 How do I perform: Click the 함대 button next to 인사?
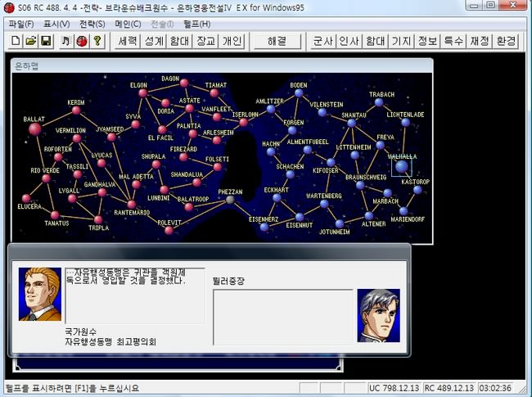click(375, 42)
